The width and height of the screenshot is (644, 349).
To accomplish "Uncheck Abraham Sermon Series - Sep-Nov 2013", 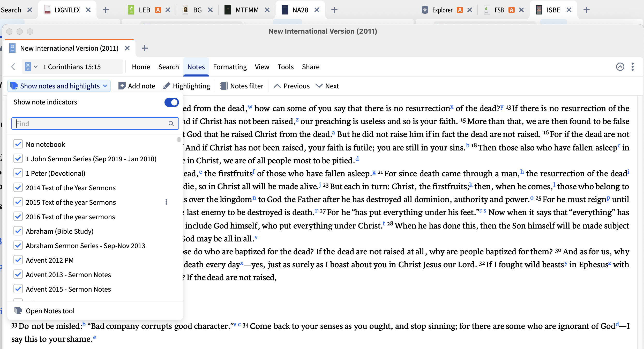I will click(x=18, y=245).
